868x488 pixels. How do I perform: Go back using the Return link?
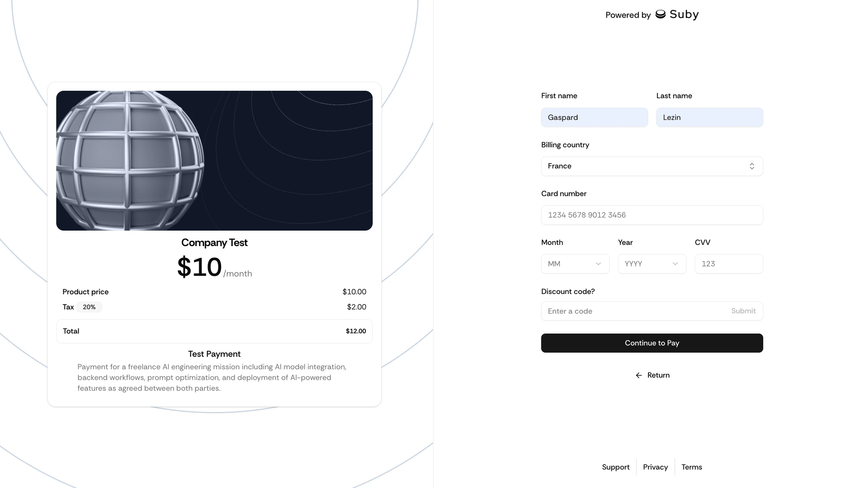pos(658,375)
